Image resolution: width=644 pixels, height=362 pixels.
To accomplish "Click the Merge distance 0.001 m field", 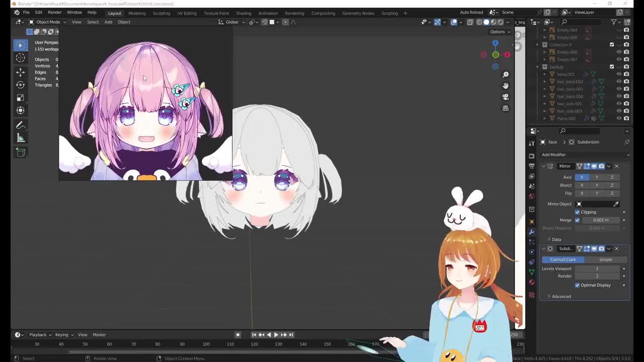I will click(601, 220).
